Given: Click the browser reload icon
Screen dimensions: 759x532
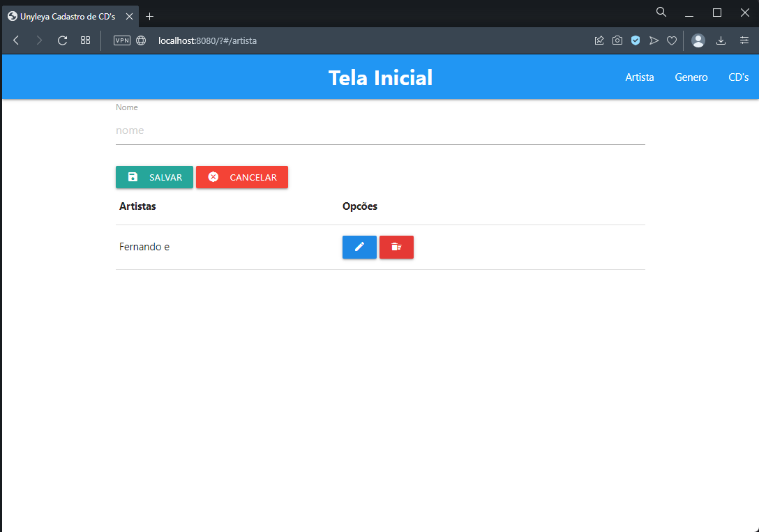Looking at the screenshot, I should 62,41.
